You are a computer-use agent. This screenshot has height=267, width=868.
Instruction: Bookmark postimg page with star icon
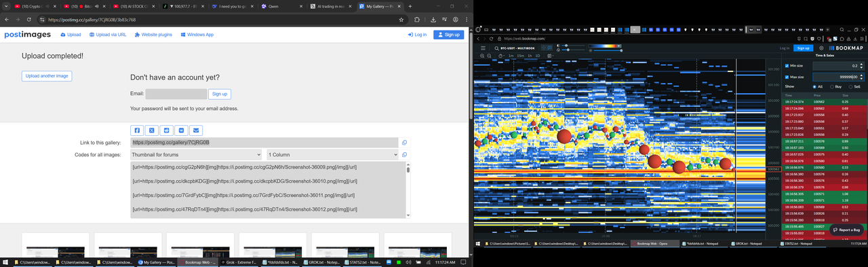[x=401, y=20]
